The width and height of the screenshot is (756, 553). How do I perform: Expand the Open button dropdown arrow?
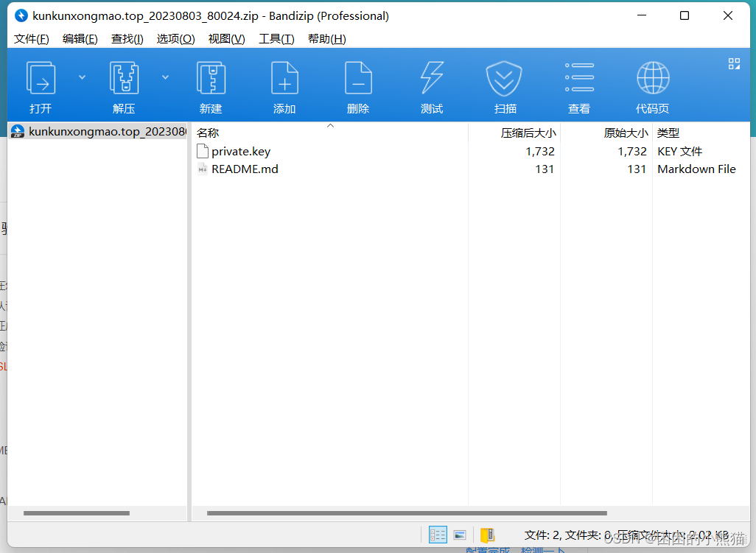[x=82, y=77]
